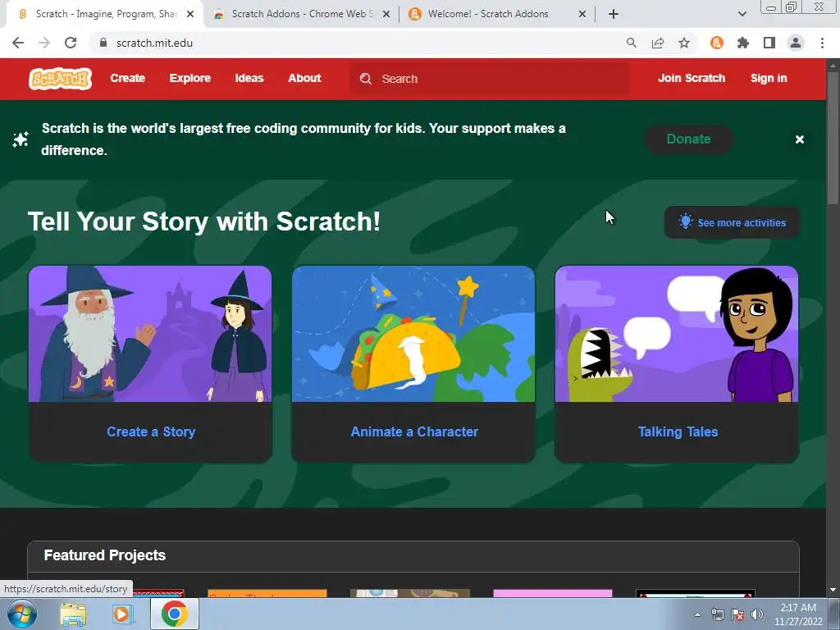This screenshot has width=840, height=630.
Task: Open the Create menu item
Action: point(127,78)
